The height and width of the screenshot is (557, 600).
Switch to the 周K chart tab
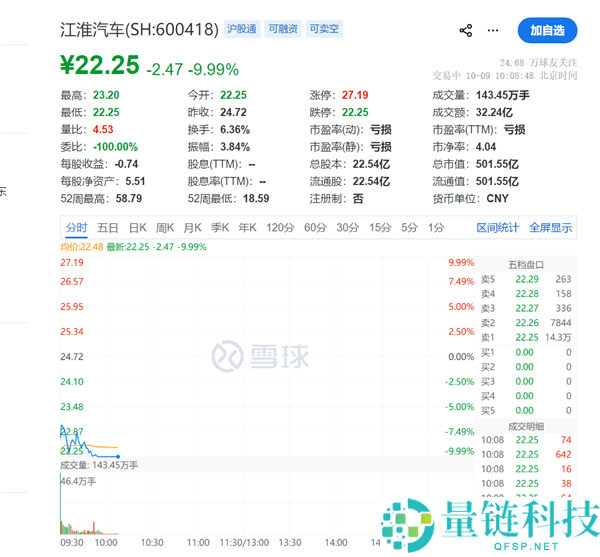165,228
